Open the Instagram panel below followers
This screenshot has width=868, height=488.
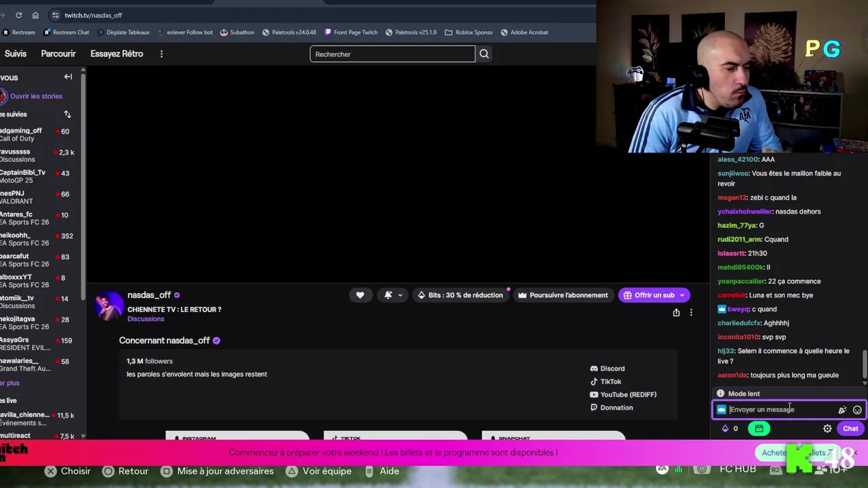point(237,436)
